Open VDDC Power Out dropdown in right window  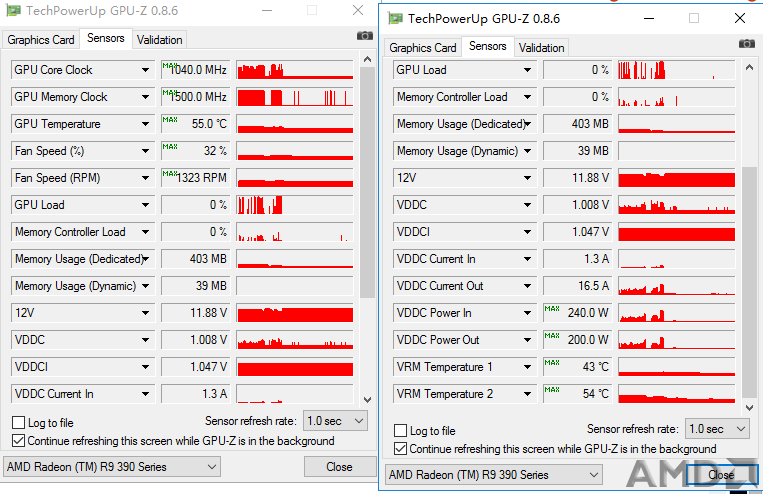[527, 340]
